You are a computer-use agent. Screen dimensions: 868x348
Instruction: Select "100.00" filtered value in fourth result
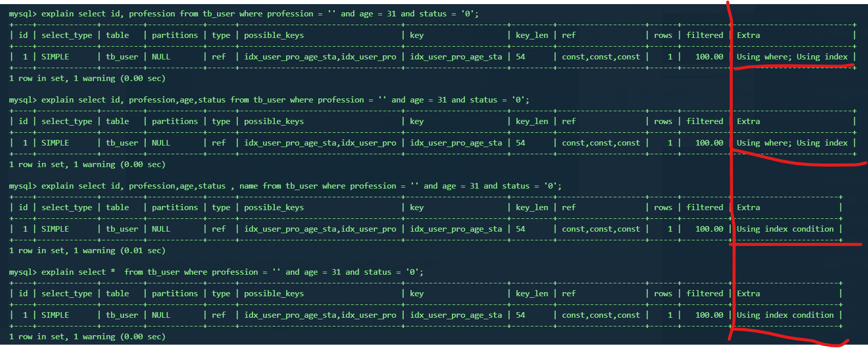tap(709, 315)
